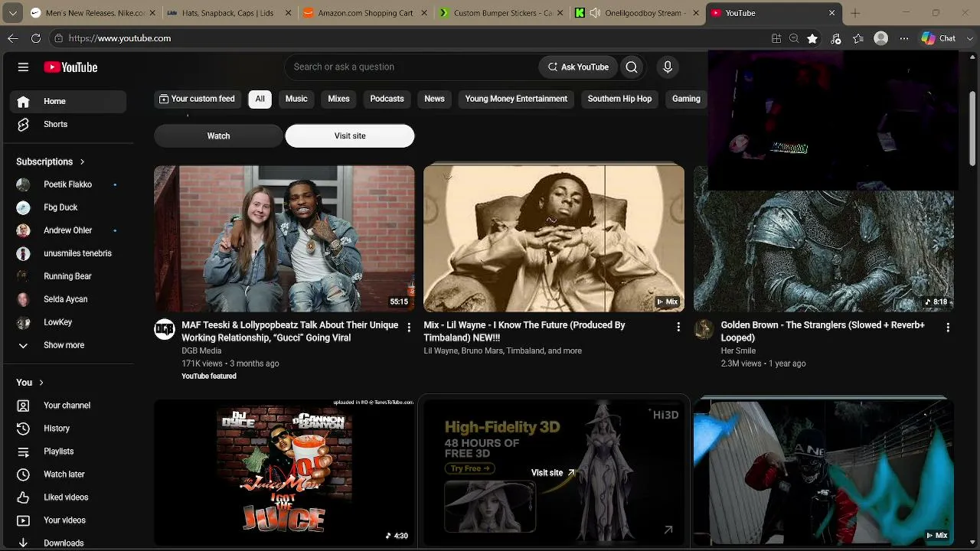Click the browser back arrow
The image size is (980, 551).
point(13,38)
